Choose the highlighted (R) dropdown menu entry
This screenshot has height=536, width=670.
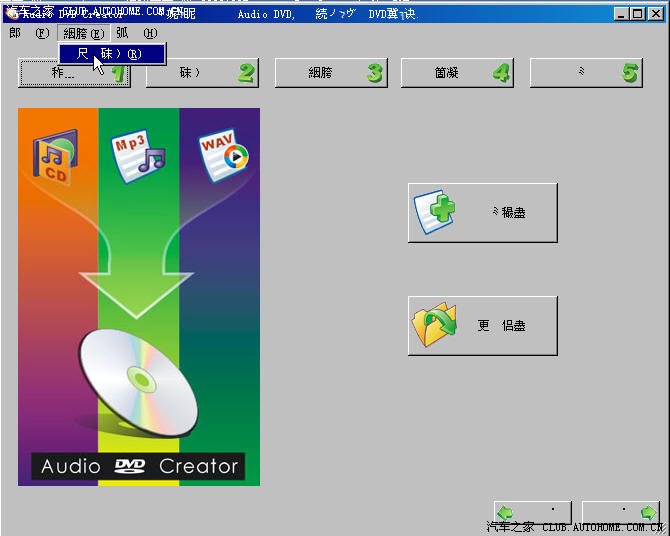111,53
